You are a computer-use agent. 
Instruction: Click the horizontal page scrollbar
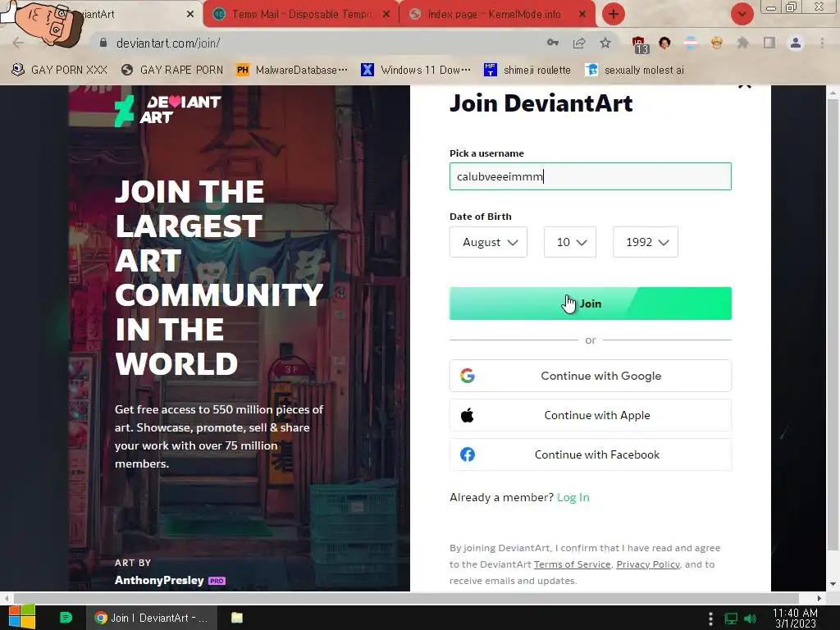tap(406, 598)
